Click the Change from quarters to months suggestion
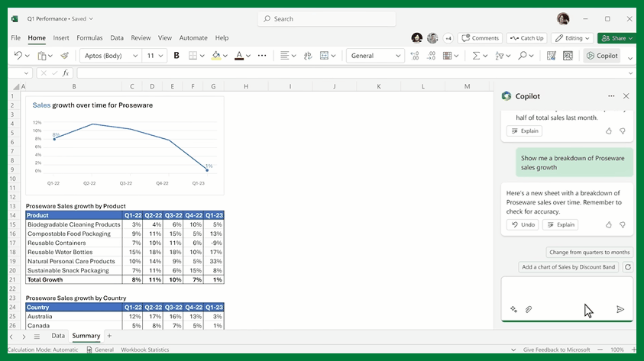 point(589,253)
